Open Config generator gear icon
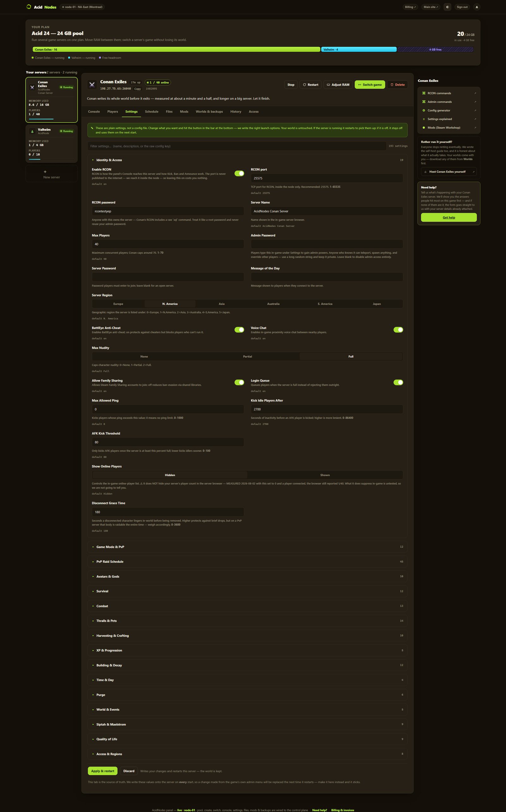This screenshot has height=812, width=506. tap(424, 110)
